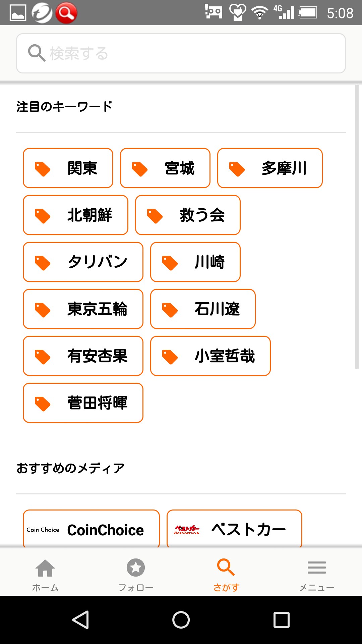Tap the 小室哲哉 keyword tag
Image resolution: width=362 pixels, height=644 pixels.
210,356
